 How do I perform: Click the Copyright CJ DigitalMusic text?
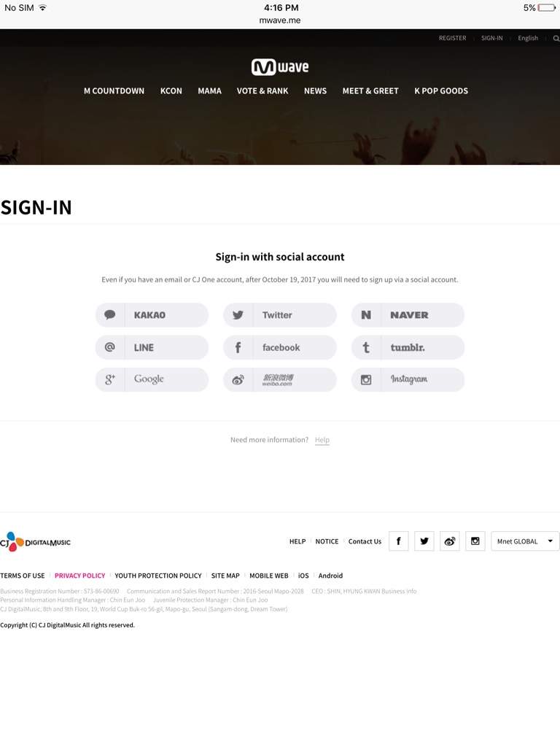coord(67,625)
